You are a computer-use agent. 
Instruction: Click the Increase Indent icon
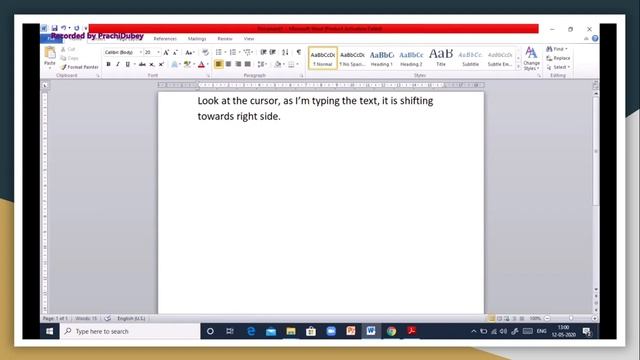pos(273,52)
